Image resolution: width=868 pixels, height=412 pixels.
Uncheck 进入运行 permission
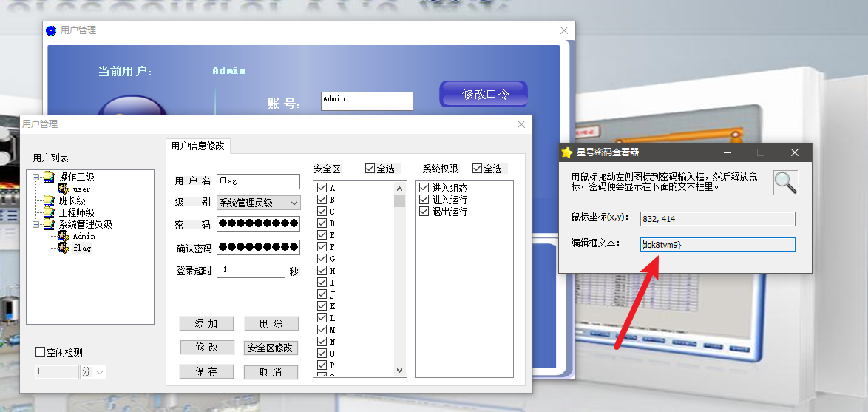(x=424, y=200)
